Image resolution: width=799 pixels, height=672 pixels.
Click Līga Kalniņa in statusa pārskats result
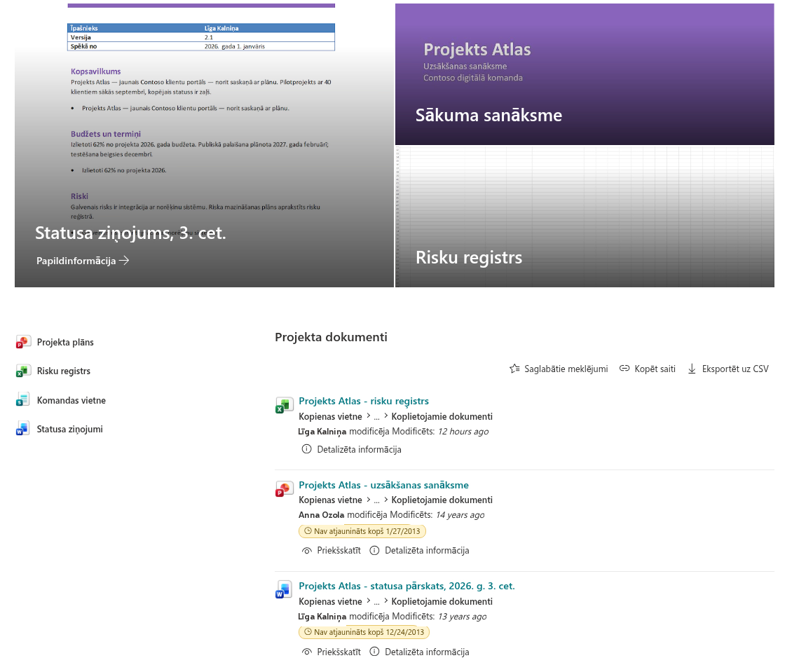322,617
